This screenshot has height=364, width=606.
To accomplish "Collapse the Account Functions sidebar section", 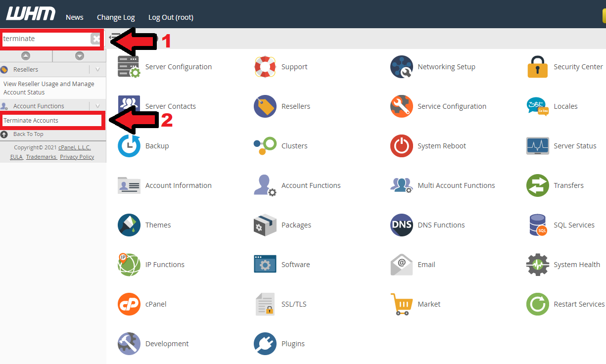I will 97,106.
